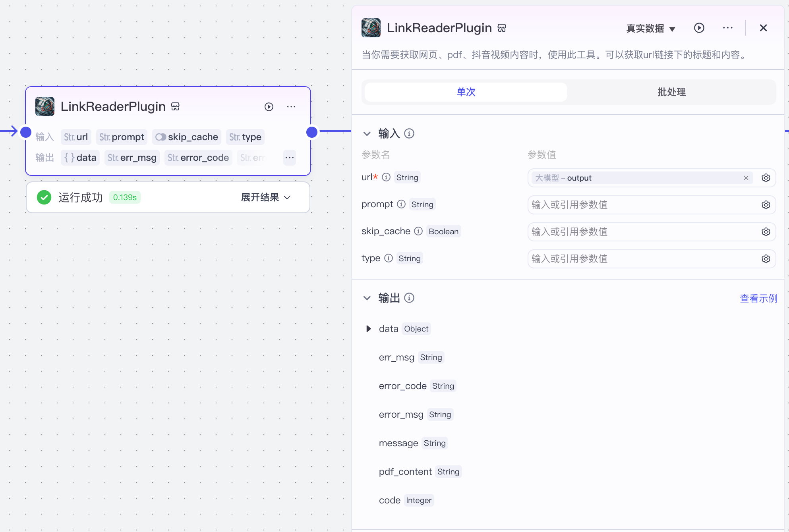This screenshot has width=789, height=532.
Task: Remove the 大模型 output reference from url
Action: click(x=746, y=178)
